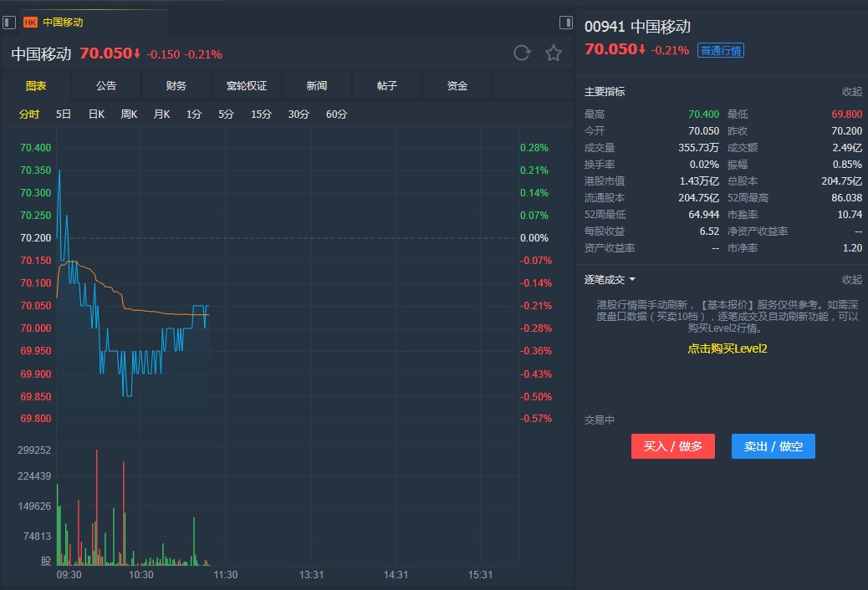Viewport: 868px width, 590px height.
Task: Click the 52周最高 value 86.038
Action: tap(846, 197)
